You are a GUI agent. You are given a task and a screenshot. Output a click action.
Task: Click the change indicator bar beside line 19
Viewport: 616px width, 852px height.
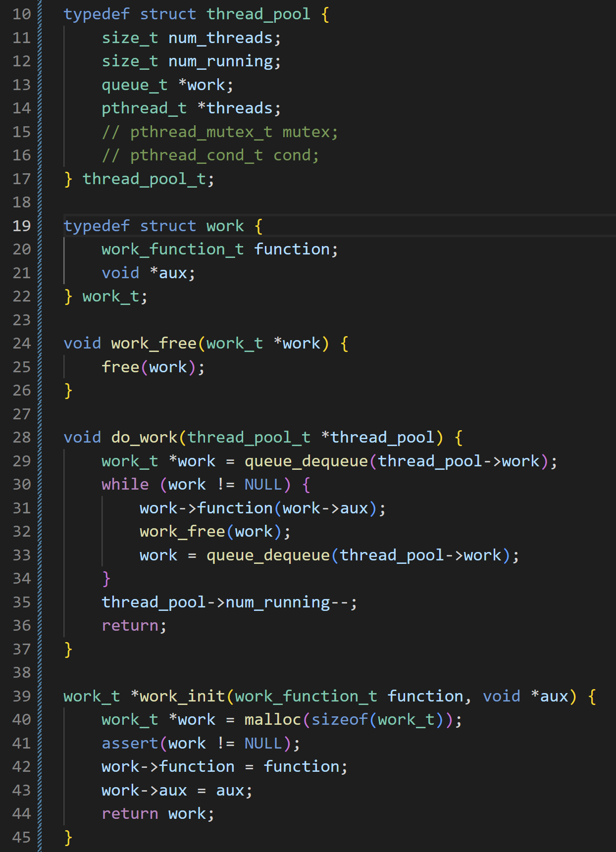pyautogui.click(x=40, y=226)
